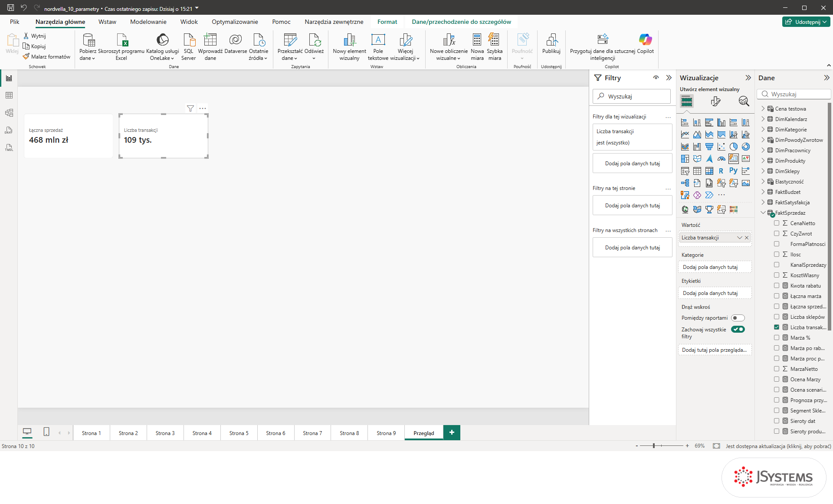Click the Pobierz dane ribbon icon

88,47
